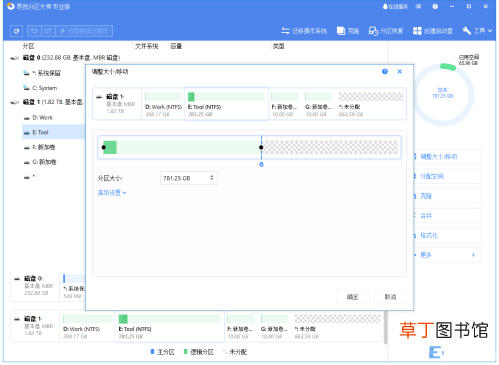The height and width of the screenshot is (365, 499).
Task: Select 系统保留 549 MB block in bottom disk map
Action: pos(73,287)
